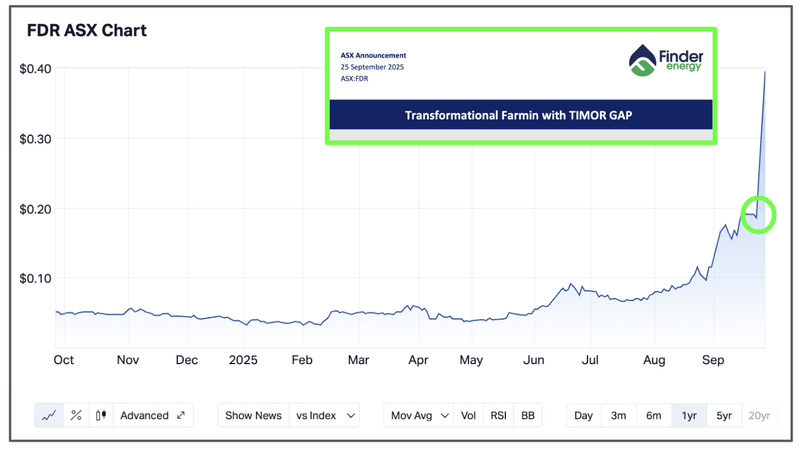The height and width of the screenshot is (453, 800).
Task: Switch to 6m time range
Action: 652,415
